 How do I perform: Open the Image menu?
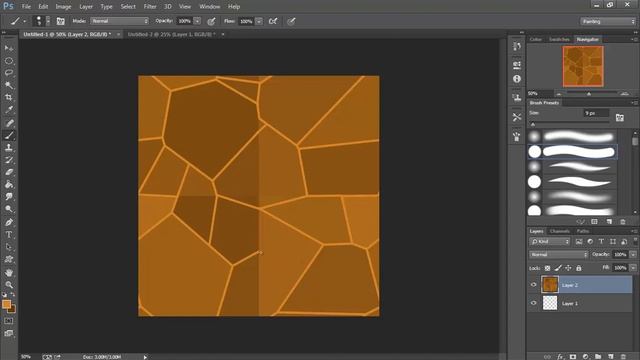point(63,7)
